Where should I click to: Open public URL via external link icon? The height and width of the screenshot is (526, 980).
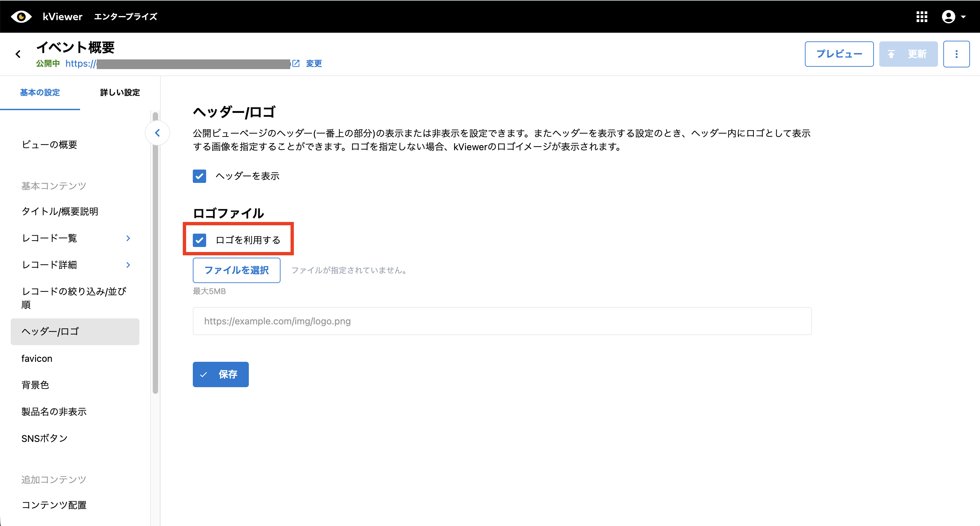(296, 63)
